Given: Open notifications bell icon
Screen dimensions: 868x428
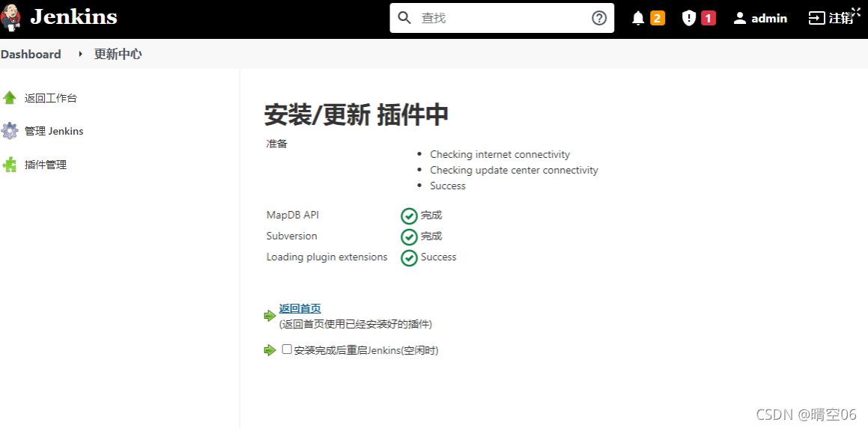Looking at the screenshot, I should (x=638, y=18).
